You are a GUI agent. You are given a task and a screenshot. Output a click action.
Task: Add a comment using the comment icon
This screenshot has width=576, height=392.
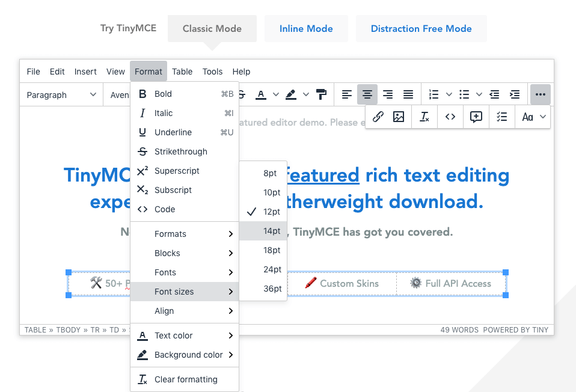pyautogui.click(x=476, y=117)
